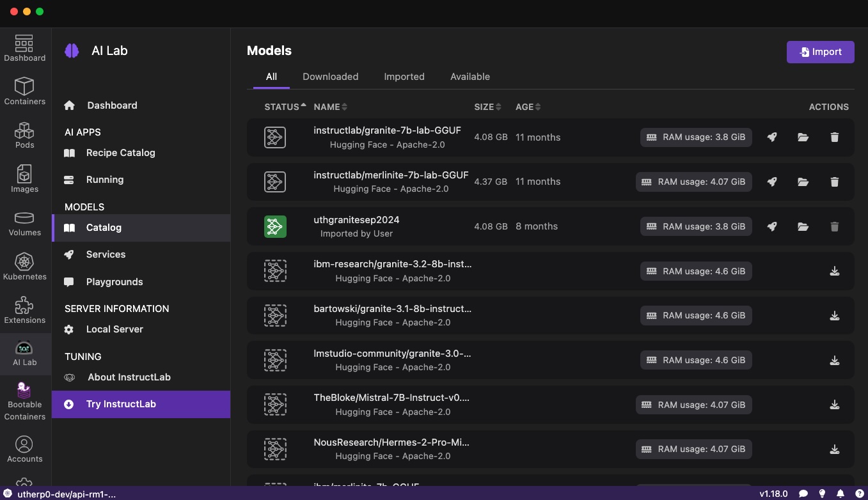Open the Extensions puzzle icon
This screenshot has height=500, width=868.
click(24, 310)
